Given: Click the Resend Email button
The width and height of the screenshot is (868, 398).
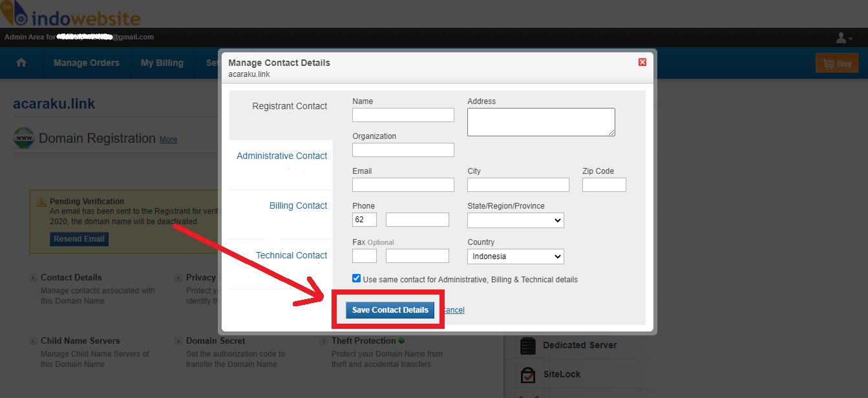Looking at the screenshot, I should [x=79, y=239].
